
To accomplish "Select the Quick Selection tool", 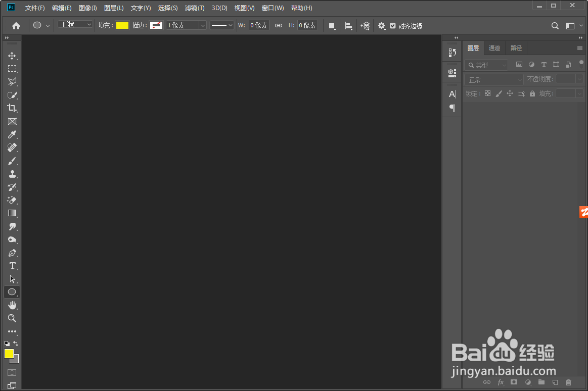I will point(12,95).
